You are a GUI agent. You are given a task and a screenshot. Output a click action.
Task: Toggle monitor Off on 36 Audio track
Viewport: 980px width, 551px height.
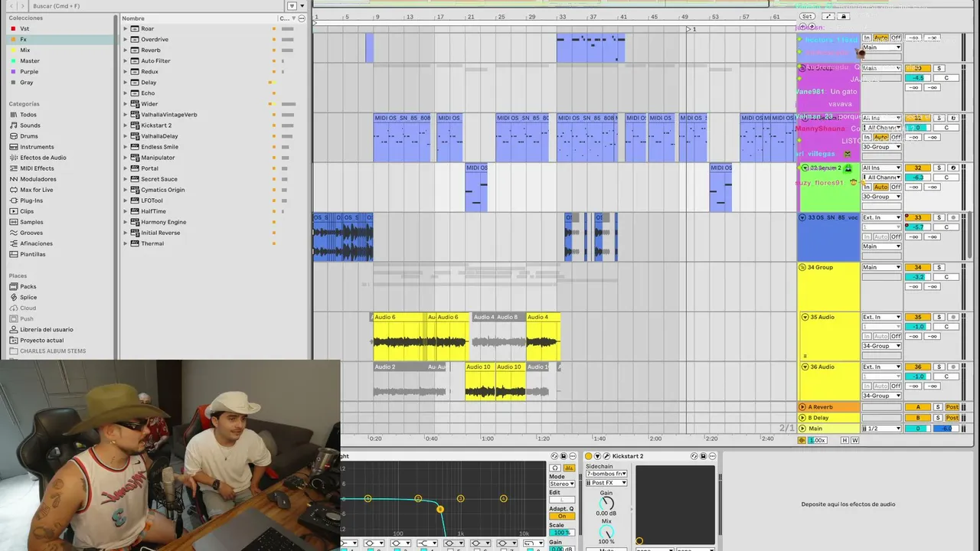click(895, 386)
